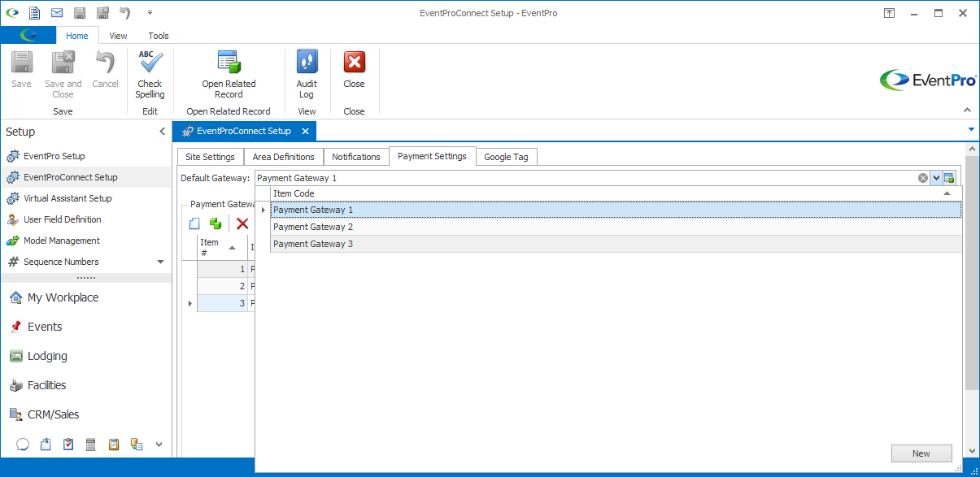
Task: Click the down arrow beside Sequence Numbers
Action: pos(160,262)
